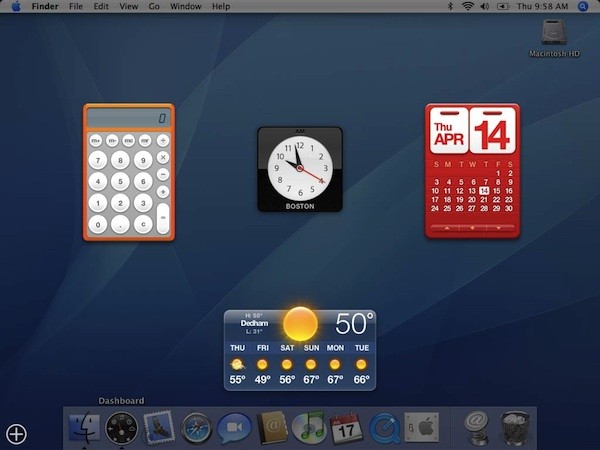Open Address Book in the Dock
The image size is (600, 450).
tap(272, 428)
